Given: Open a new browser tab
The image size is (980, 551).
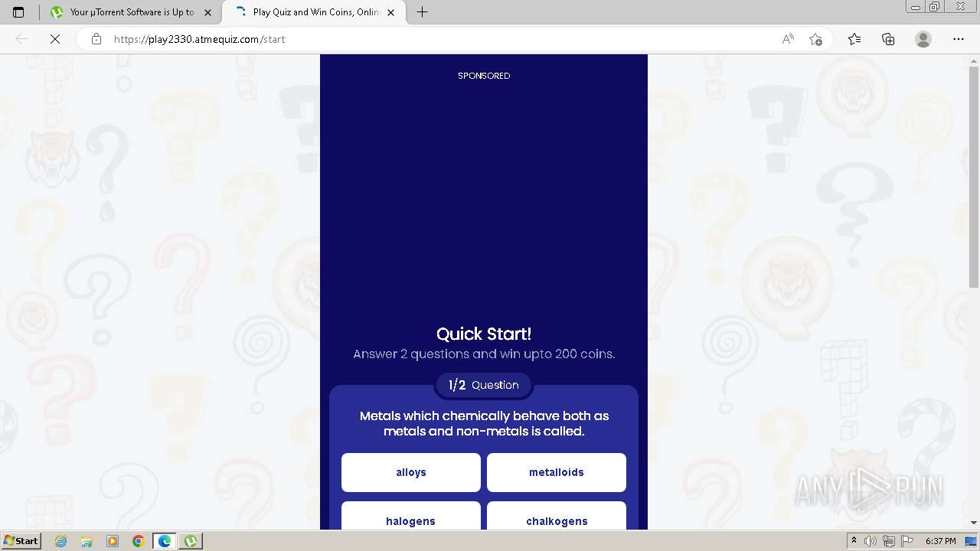Looking at the screenshot, I should [x=422, y=12].
